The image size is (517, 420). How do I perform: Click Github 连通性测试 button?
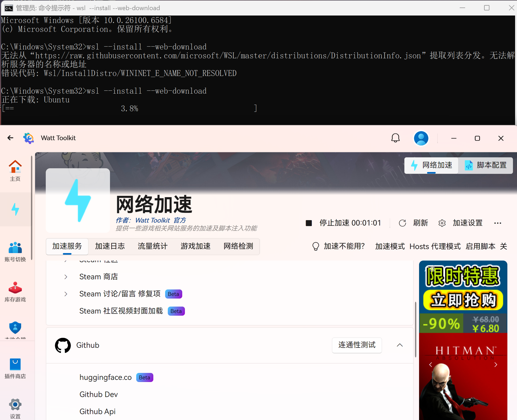[x=357, y=345]
